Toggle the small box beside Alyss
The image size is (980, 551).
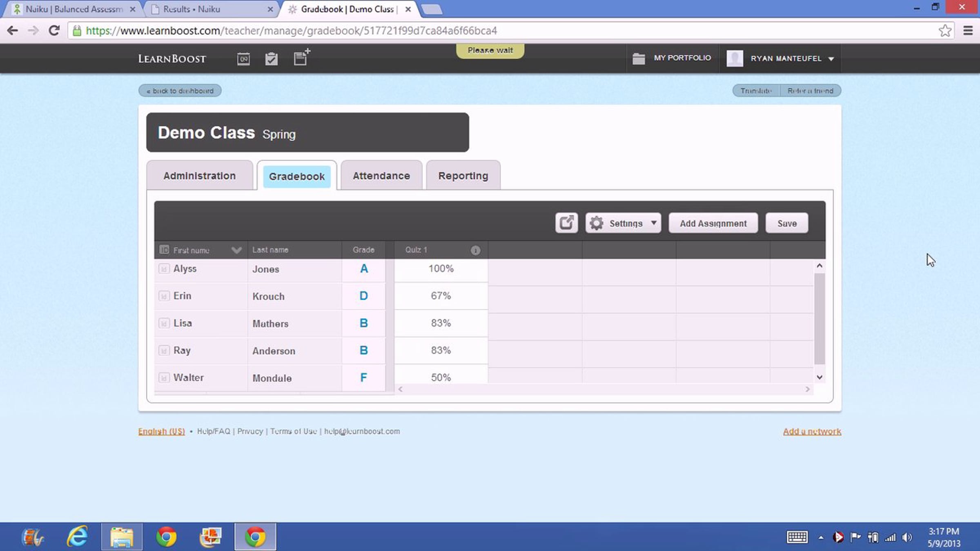tap(164, 269)
